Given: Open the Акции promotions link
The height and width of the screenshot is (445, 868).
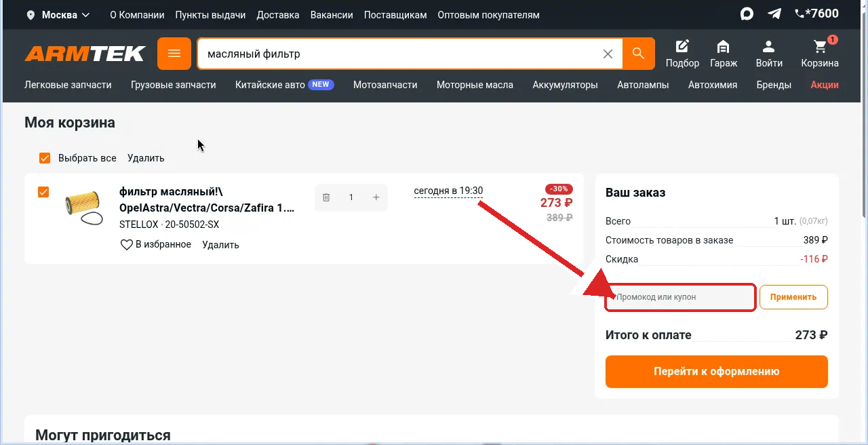Looking at the screenshot, I should (x=825, y=85).
